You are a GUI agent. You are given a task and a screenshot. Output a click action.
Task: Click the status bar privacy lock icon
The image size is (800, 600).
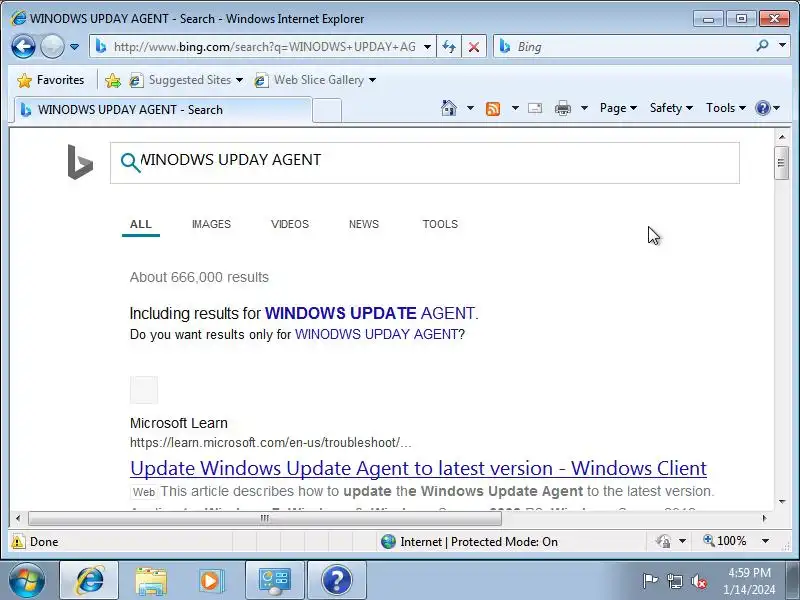pos(664,541)
